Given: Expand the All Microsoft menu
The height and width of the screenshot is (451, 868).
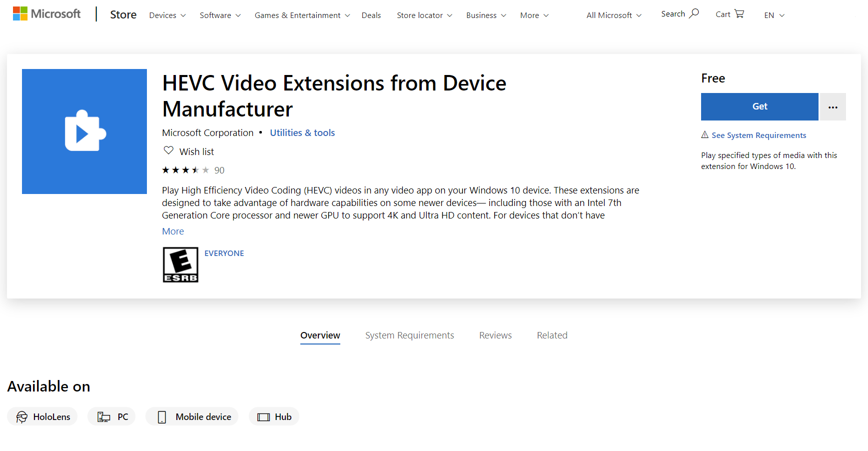Looking at the screenshot, I should click(614, 15).
